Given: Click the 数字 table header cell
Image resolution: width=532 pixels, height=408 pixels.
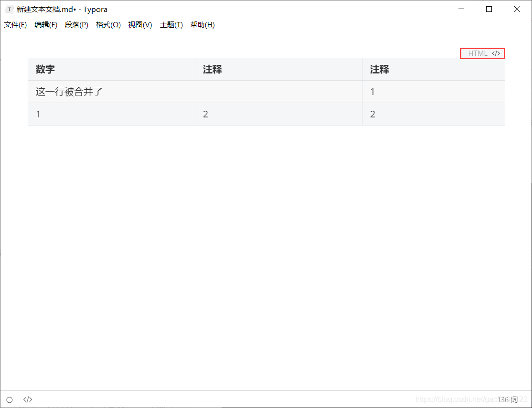Looking at the screenshot, I should pos(45,69).
